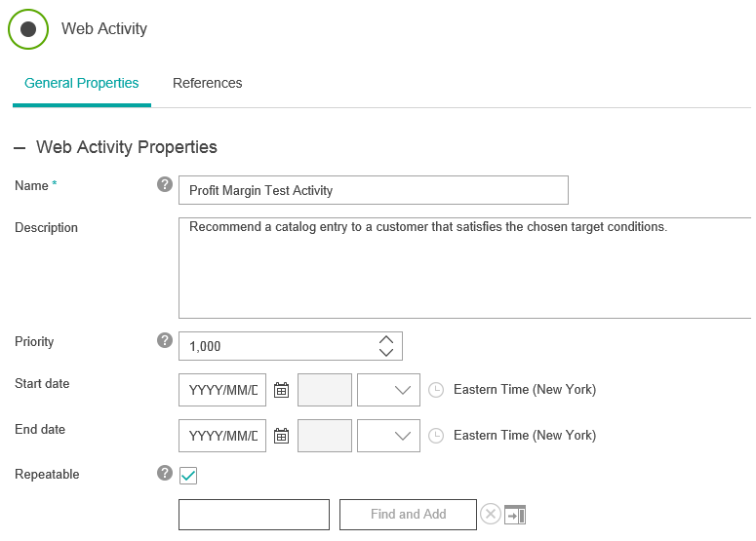The image size is (756, 541).
Task: Click the End date clock icon
Action: click(436, 436)
